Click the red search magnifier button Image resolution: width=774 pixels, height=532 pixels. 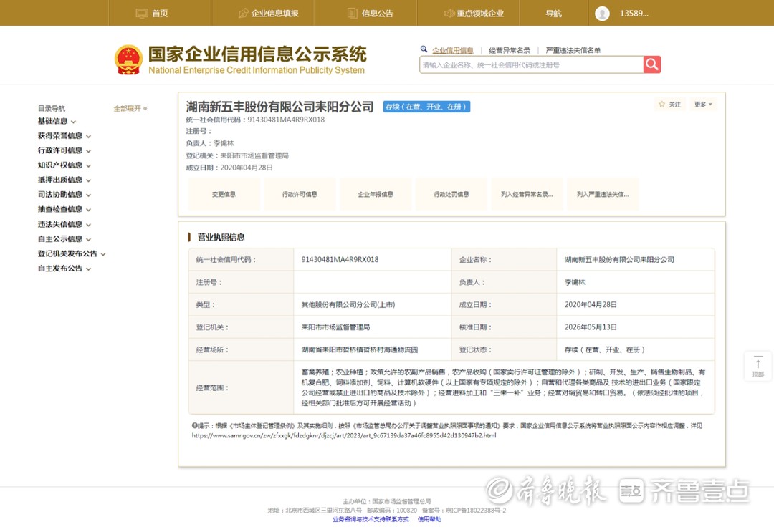651,64
